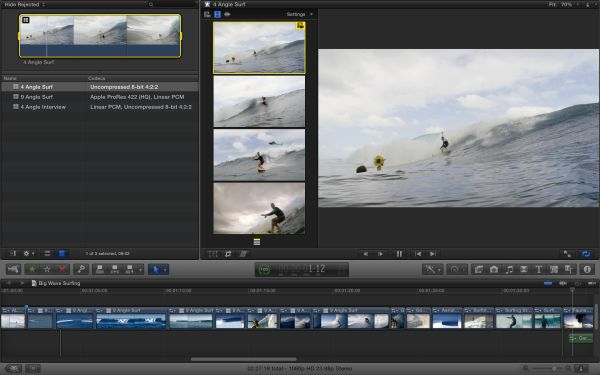Mark clip as Favorite with green star
This screenshot has height=375, width=600.
click(33, 269)
